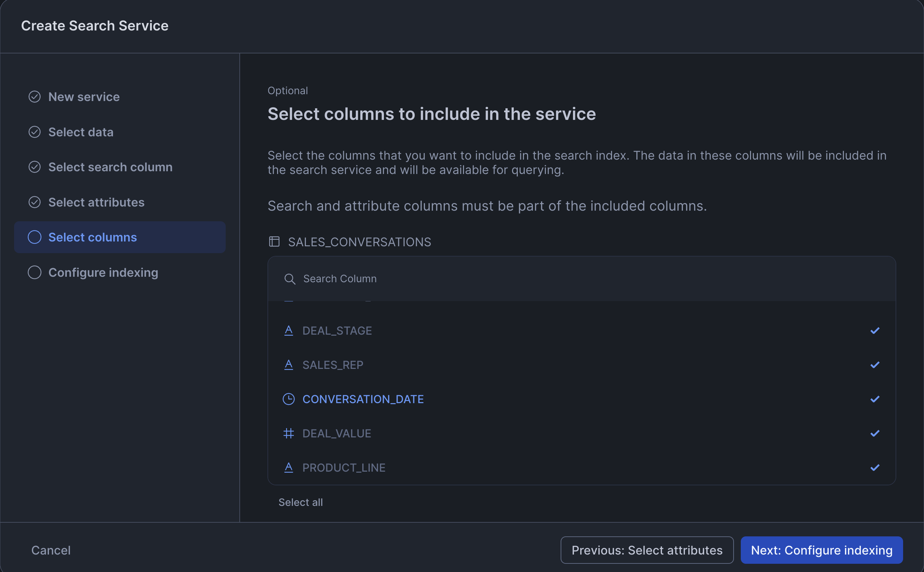Click Next: Configure indexing button
The image size is (924, 572).
click(821, 550)
